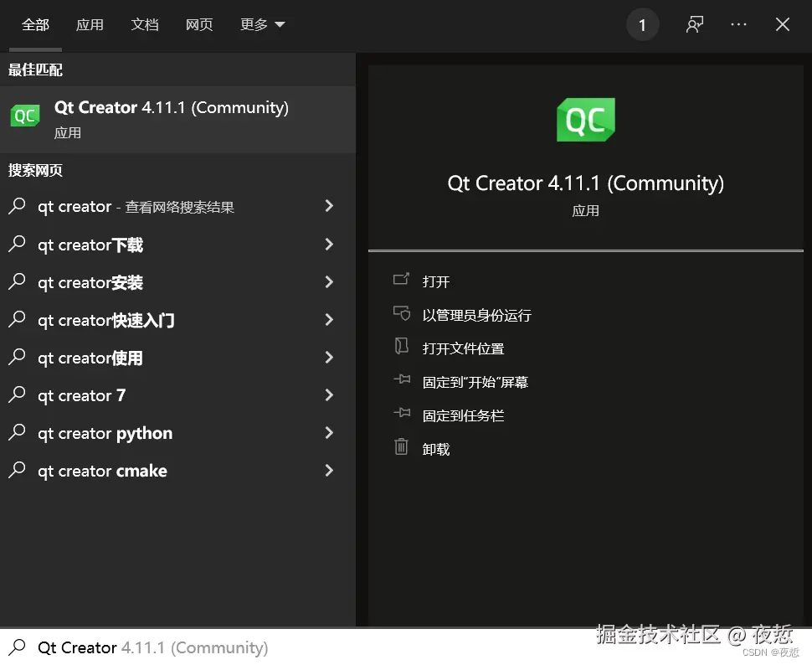This screenshot has width=812, height=665.
Task: Open the 更多 dropdown menu
Action: pyautogui.click(x=262, y=24)
